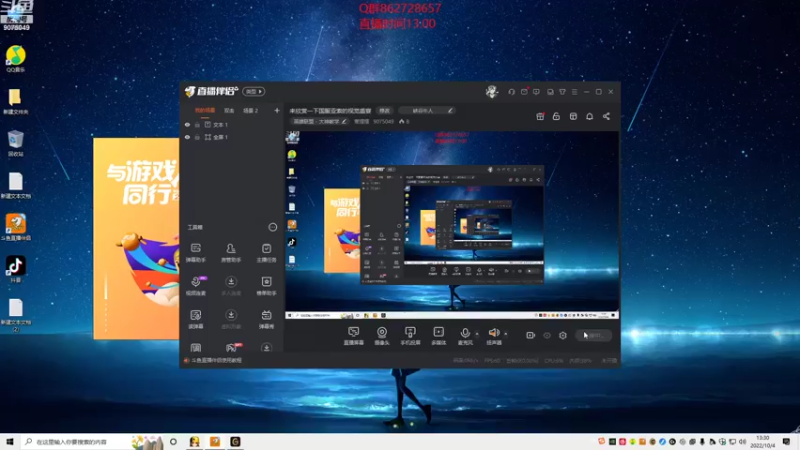Add a camera source (摄像头)
Viewport: 800px width, 450px height.
[382, 336]
